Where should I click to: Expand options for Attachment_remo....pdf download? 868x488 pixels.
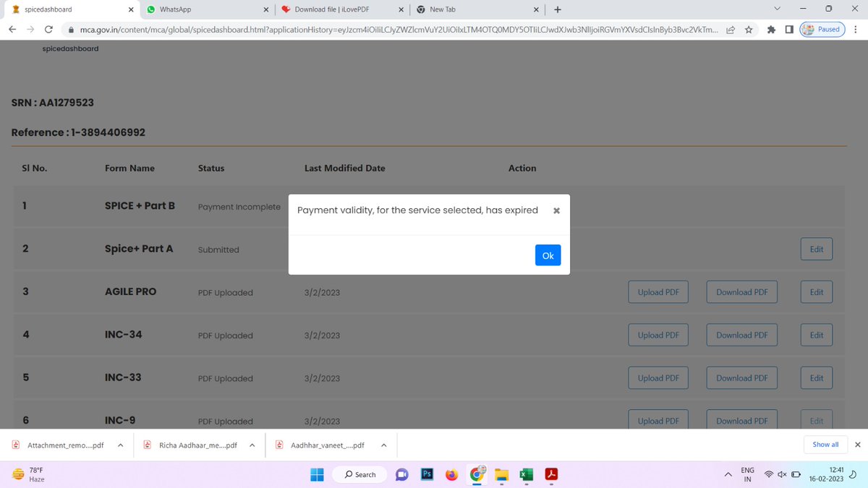120,445
